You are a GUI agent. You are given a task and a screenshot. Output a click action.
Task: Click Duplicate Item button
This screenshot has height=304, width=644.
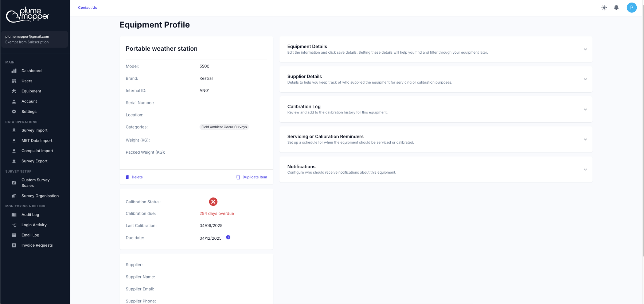point(251,177)
